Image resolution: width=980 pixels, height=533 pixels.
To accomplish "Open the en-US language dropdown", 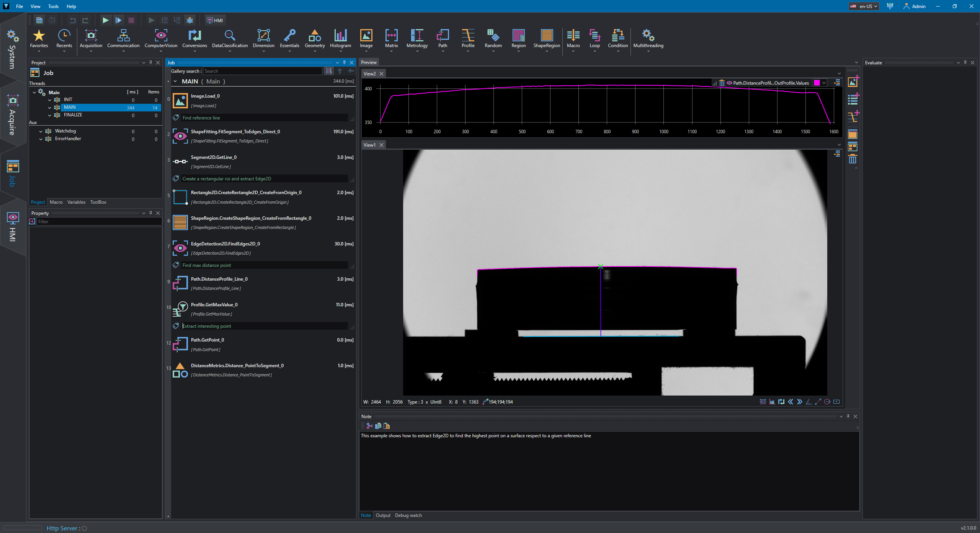I will (x=864, y=6).
